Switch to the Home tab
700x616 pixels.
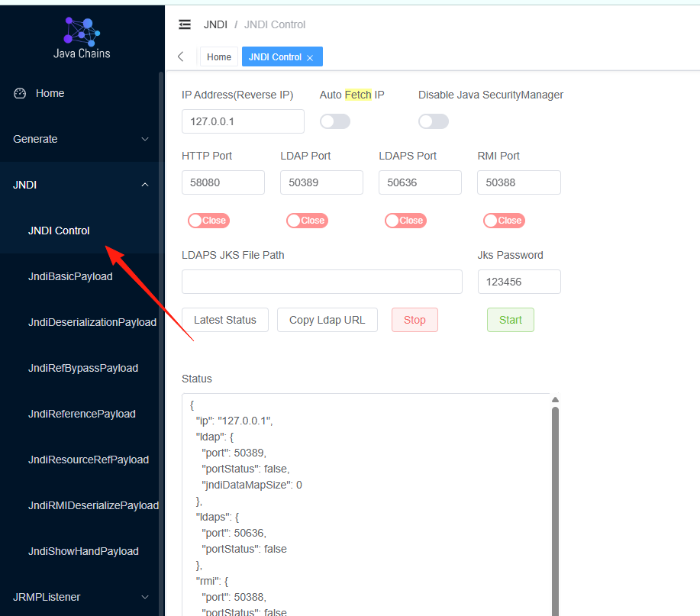219,56
